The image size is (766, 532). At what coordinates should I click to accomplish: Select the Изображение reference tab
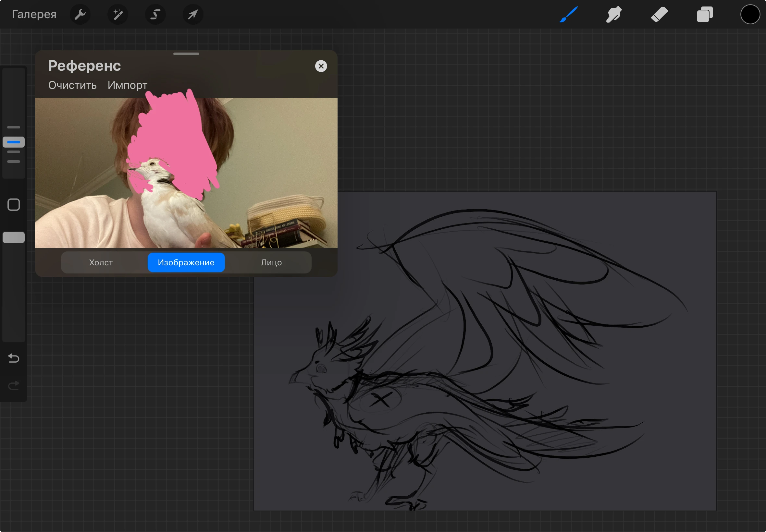click(x=186, y=262)
